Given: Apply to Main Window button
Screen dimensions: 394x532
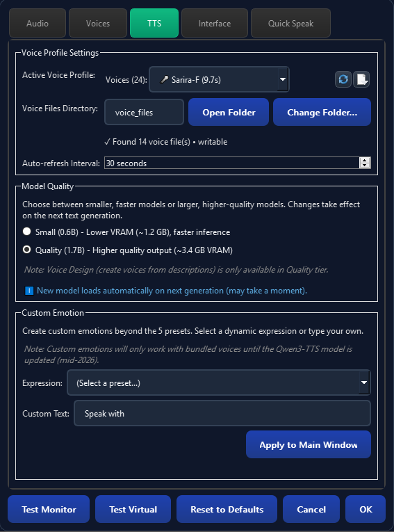Looking at the screenshot, I should (x=309, y=444).
